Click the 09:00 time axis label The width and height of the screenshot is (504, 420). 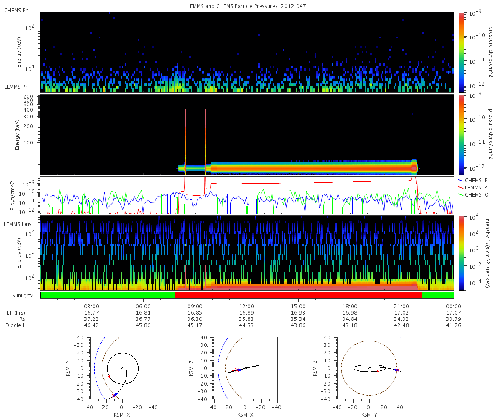click(195, 306)
